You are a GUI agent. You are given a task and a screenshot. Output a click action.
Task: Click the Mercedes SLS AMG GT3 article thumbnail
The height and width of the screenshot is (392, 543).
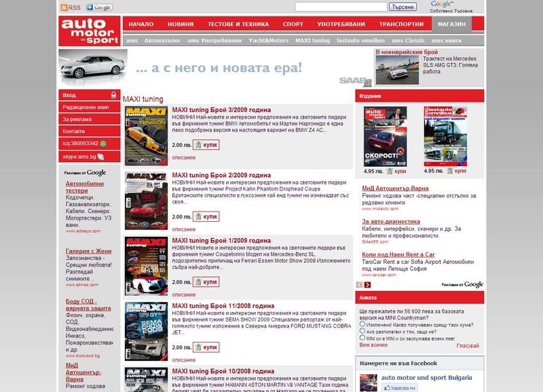[397, 71]
